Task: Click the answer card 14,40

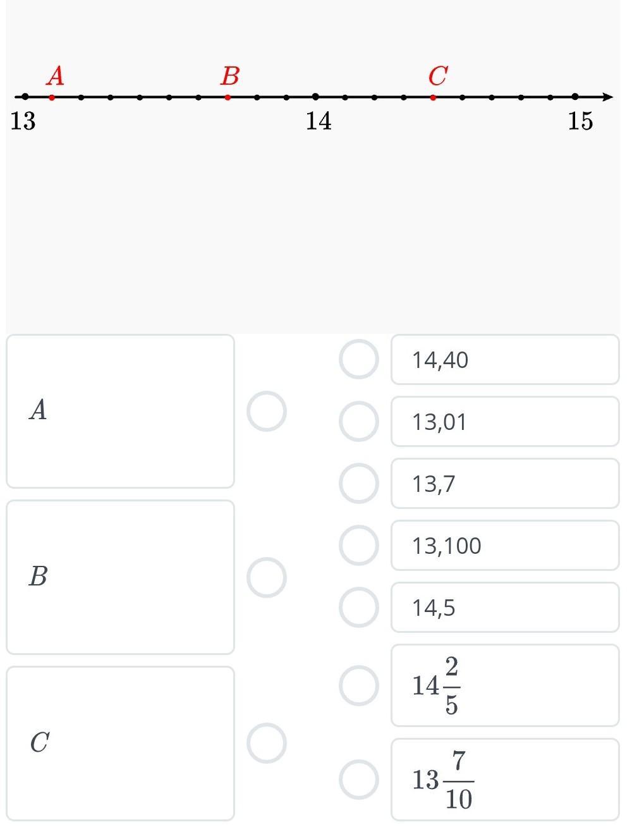Action: pyautogui.click(x=505, y=360)
